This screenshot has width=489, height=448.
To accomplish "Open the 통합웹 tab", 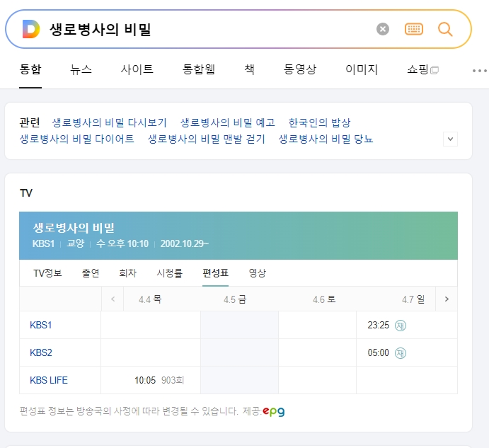I will point(199,69).
